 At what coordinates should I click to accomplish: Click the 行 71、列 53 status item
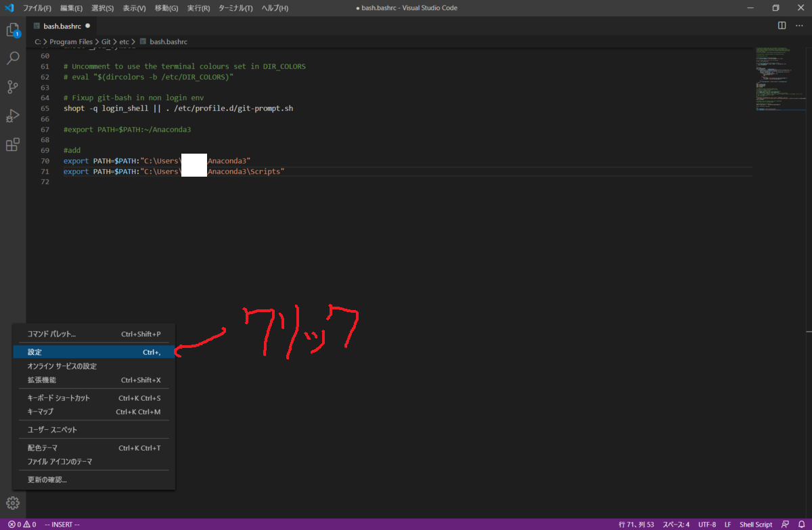[635, 525]
